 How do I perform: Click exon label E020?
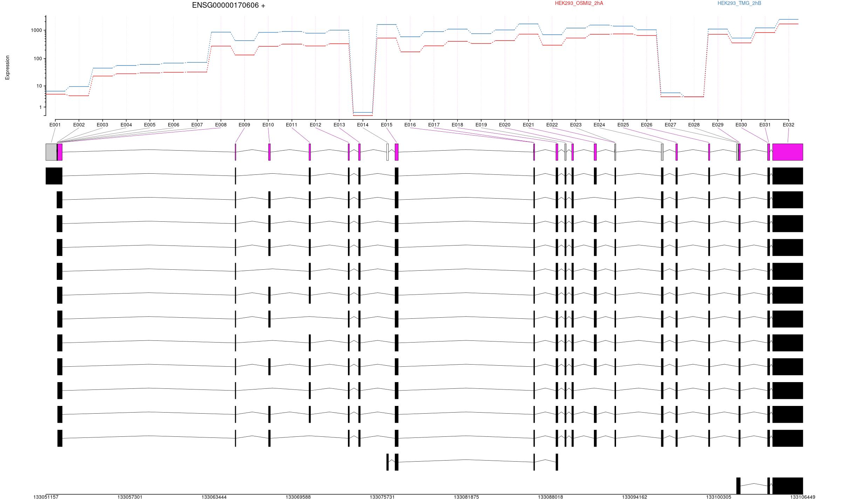tap(505, 125)
